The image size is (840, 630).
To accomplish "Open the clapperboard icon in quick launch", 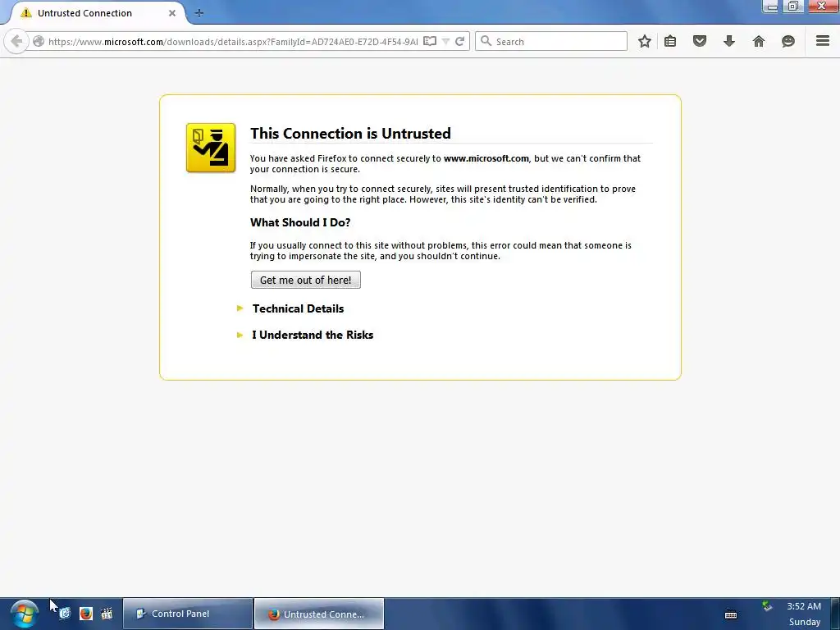I will click(107, 614).
